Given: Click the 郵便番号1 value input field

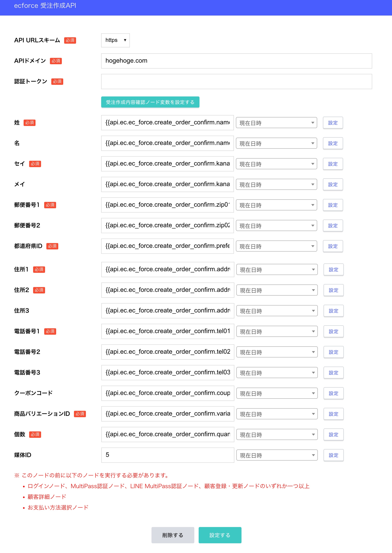Looking at the screenshot, I should point(168,205).
